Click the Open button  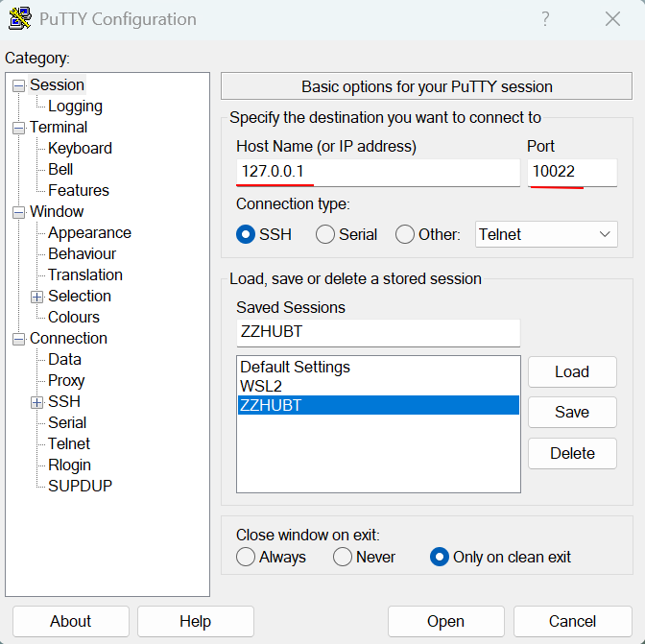point(446,621)
